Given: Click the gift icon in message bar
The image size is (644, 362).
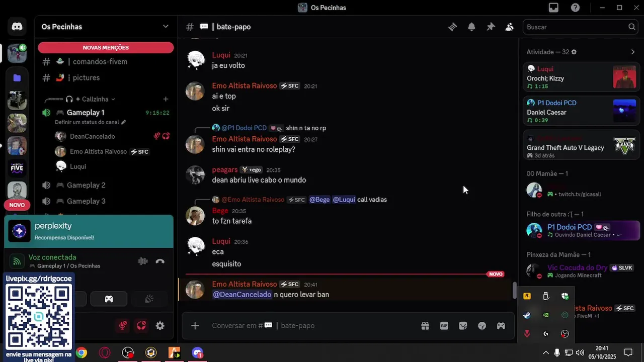Looking at the screenshot, I should coord(425,326).
